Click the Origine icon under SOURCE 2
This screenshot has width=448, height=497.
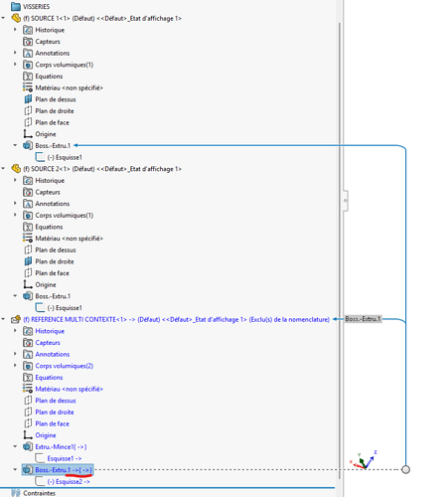(x=28, y=284)
